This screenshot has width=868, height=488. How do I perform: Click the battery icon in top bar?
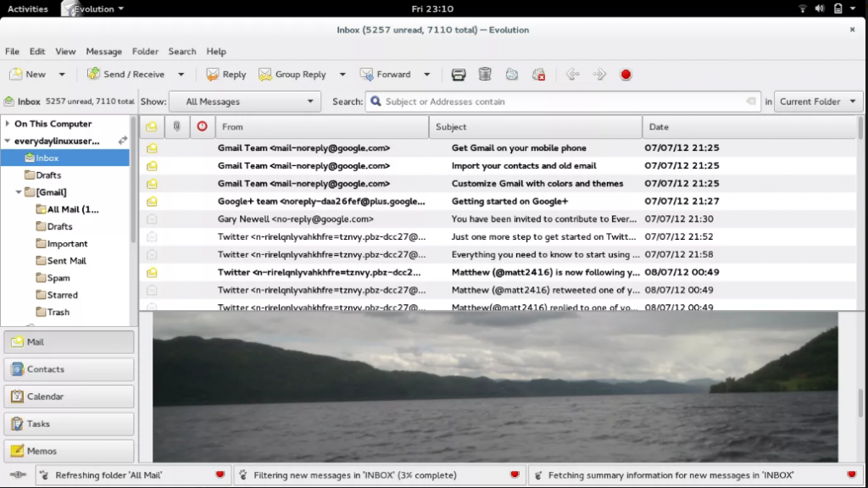[x=838, y=8]
